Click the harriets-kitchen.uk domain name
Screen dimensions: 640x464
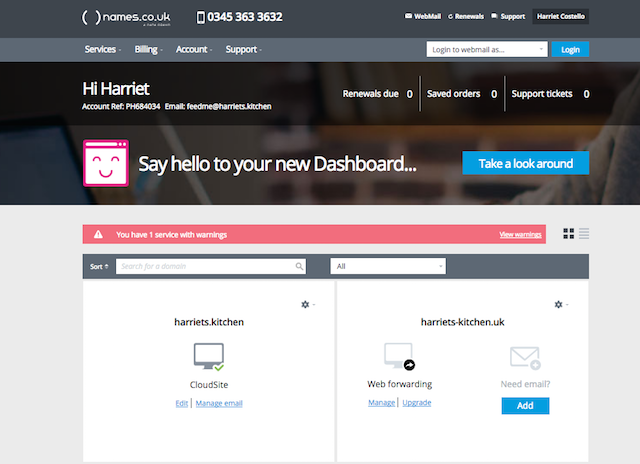pyautogui.click(x=462, y=322)
